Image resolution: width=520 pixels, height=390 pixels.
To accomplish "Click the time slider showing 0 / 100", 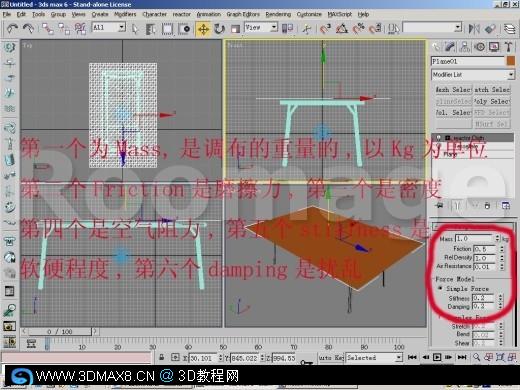I will click(x=60, y=331).
